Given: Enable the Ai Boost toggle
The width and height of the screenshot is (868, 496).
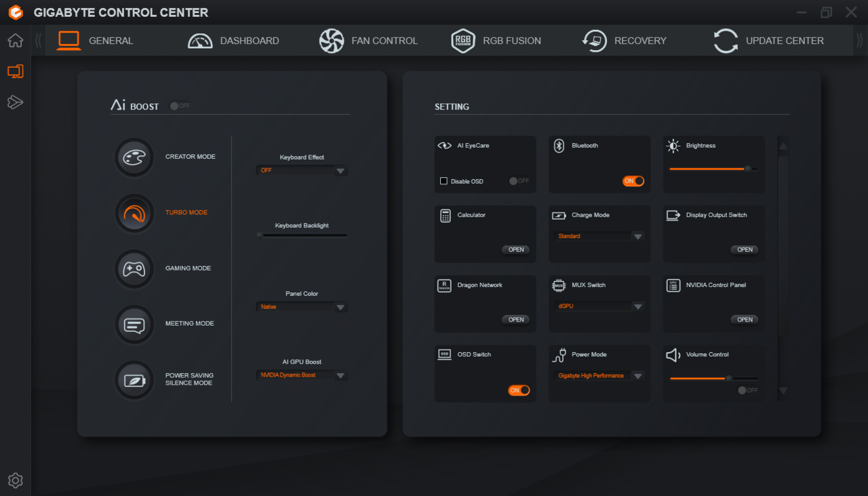Looking at the screenshot, I should pyautogui.click(x=179, y=106).
